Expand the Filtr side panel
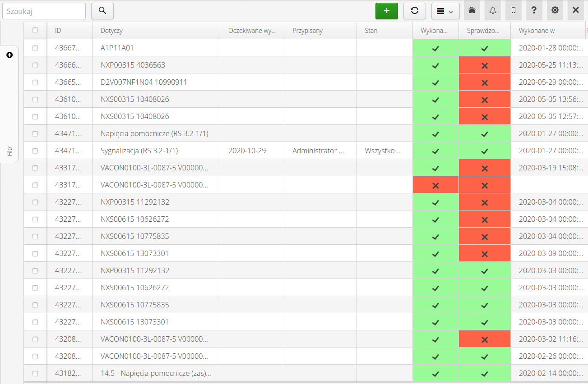The height and width of the screenshot is (384, 588). click(x=9, y=151)
